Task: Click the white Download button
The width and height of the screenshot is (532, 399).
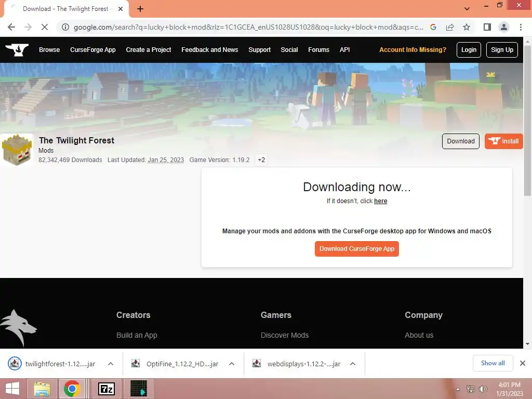Action: coord(460,141)
